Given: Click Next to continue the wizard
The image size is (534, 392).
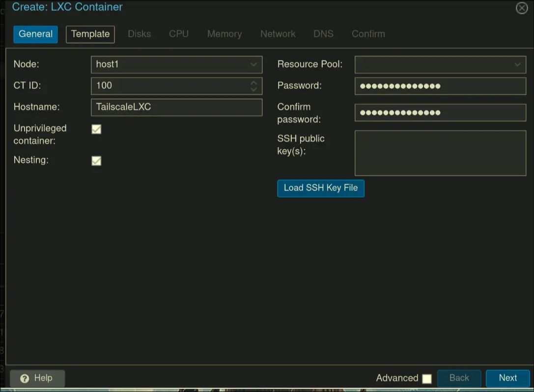Looking at the screenshot, I should (x=507, y=378).
